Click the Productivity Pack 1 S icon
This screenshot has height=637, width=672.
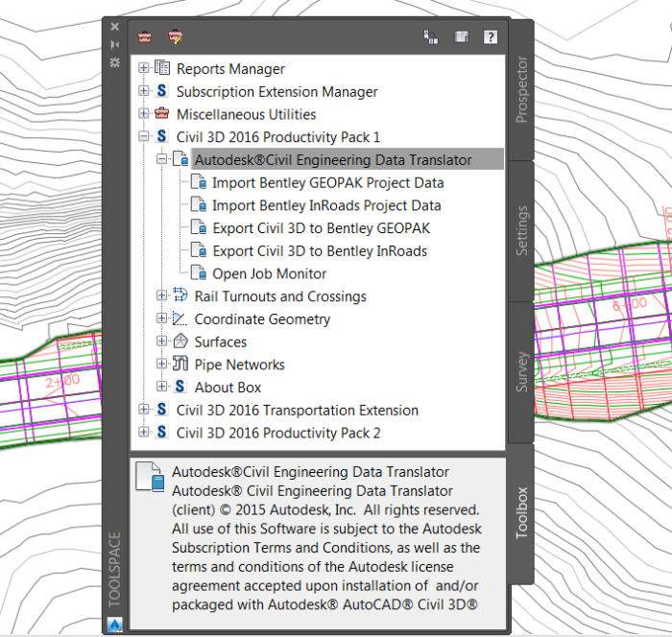click(161, 136)
